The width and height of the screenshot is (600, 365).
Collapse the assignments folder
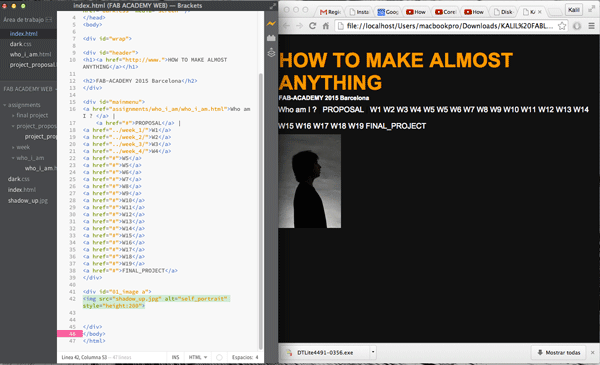point(5,105)
